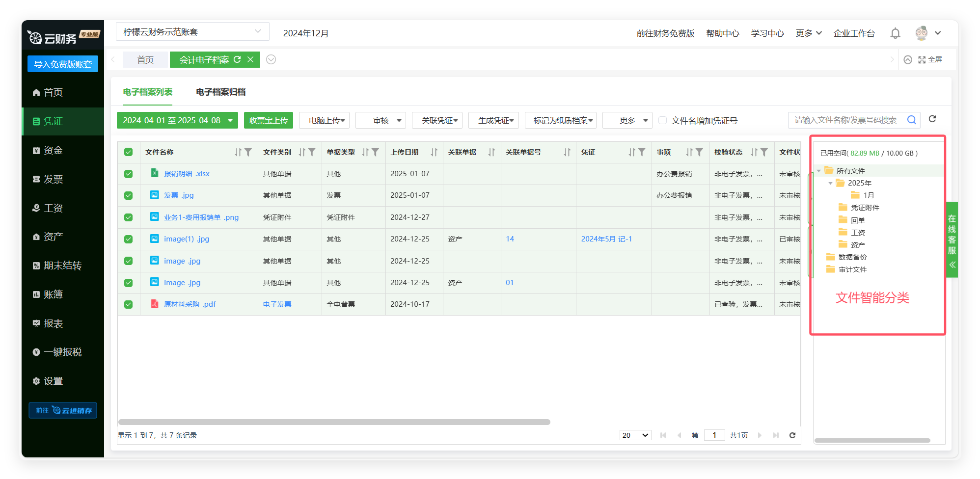Expand the 电脑上传 dropdown button
Image resolution: width=980 pixels, height=479 pixels.
tap(325, 120)
